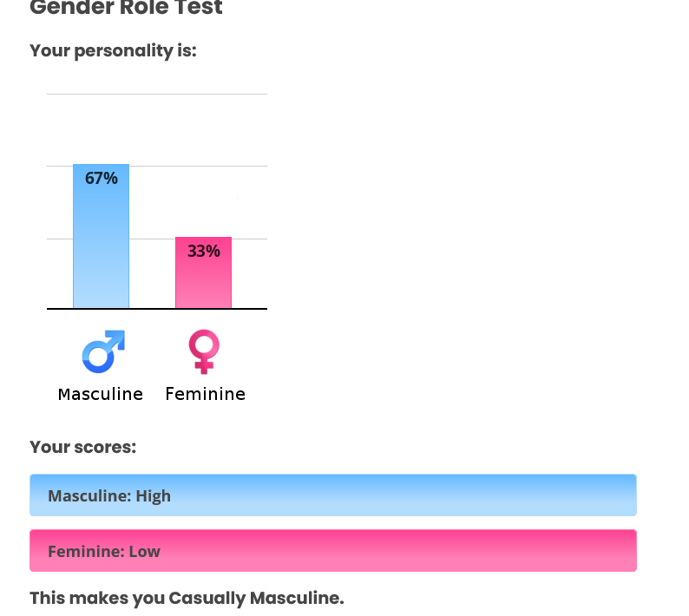Click the pink female symbol icon
Viewport: 689px width, 616px height.
point(204,352)
